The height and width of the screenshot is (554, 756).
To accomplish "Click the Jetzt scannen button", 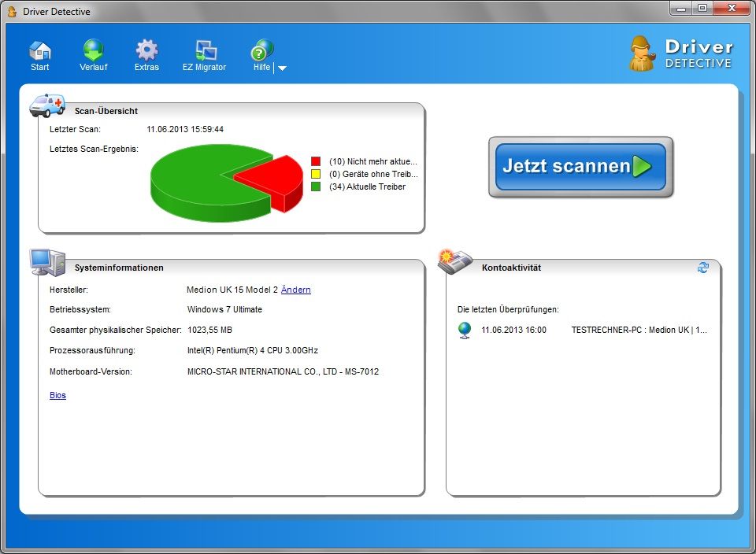I will click(580, 167).
